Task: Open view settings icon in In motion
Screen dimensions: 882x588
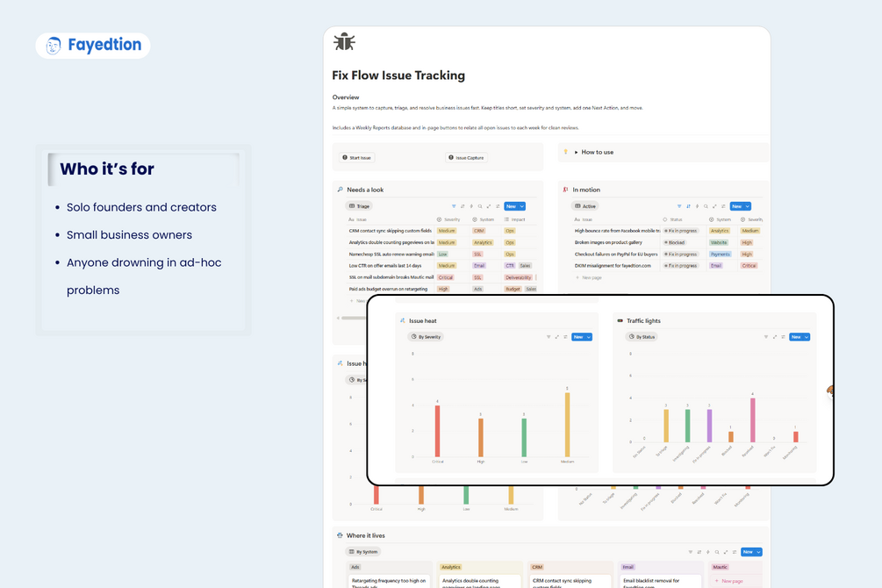Action: pos(723,206)
